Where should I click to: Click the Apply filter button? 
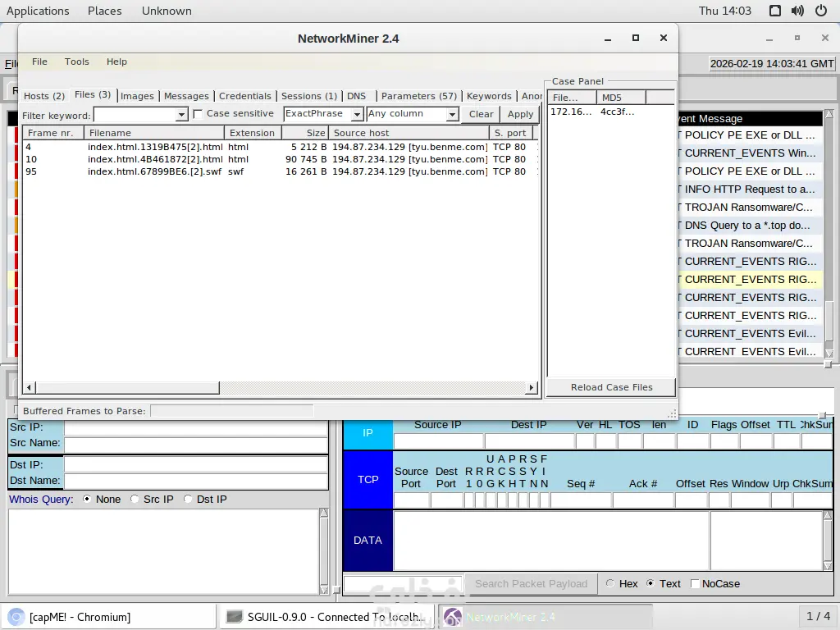pos(520,114)
